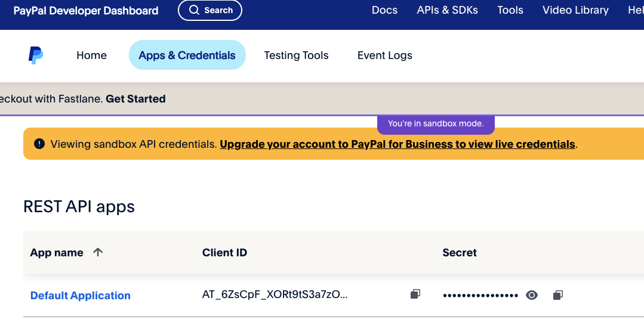Go to Video Library

(575, 10)
